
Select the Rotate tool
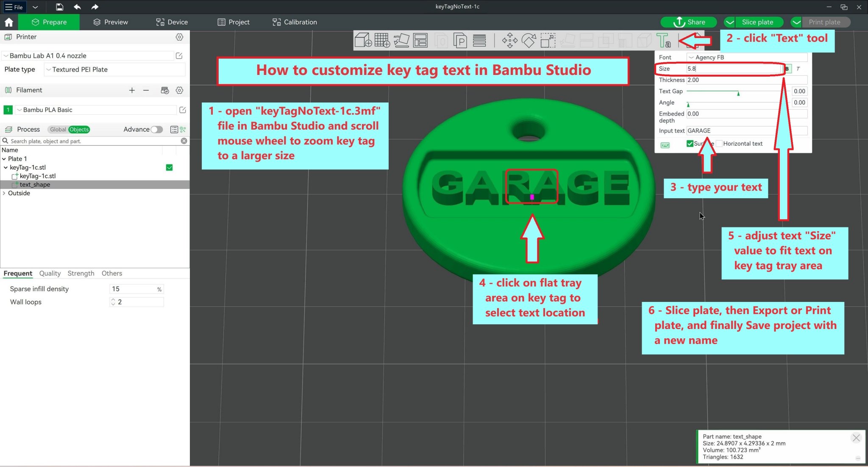coord(529,41)
